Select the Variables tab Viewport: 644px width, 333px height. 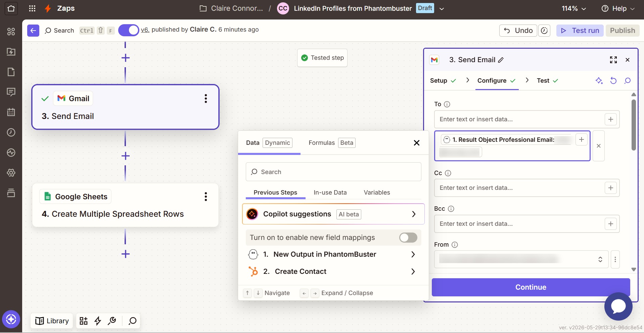click(x=377, y=193)
